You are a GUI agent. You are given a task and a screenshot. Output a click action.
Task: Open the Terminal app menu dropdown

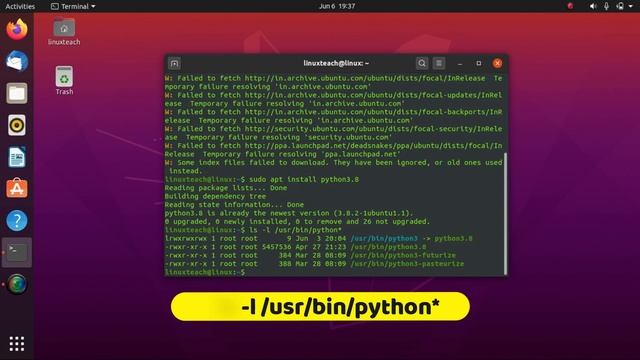pyautogui.click(x=73, y=6)
